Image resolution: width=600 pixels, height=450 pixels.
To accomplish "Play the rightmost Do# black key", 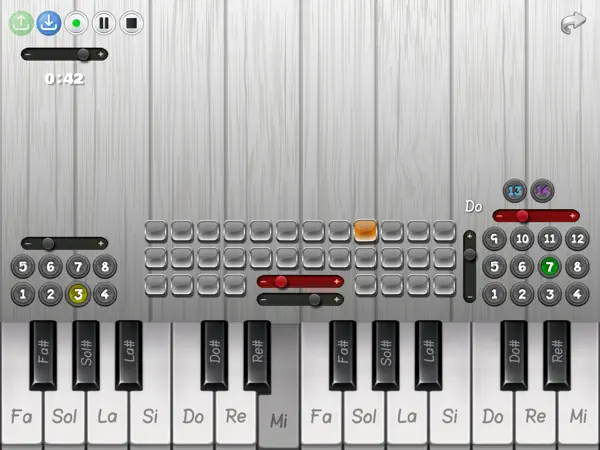I will (x=514, y=355).
